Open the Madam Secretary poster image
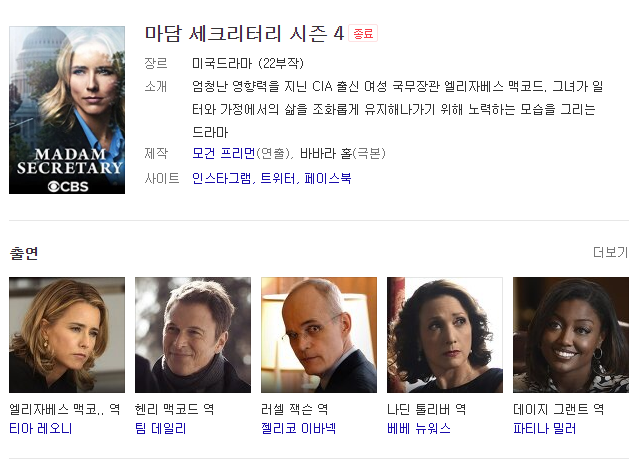The height and width of the screenshot is (465, 639). pyautogui.click(x=67, y=110)
